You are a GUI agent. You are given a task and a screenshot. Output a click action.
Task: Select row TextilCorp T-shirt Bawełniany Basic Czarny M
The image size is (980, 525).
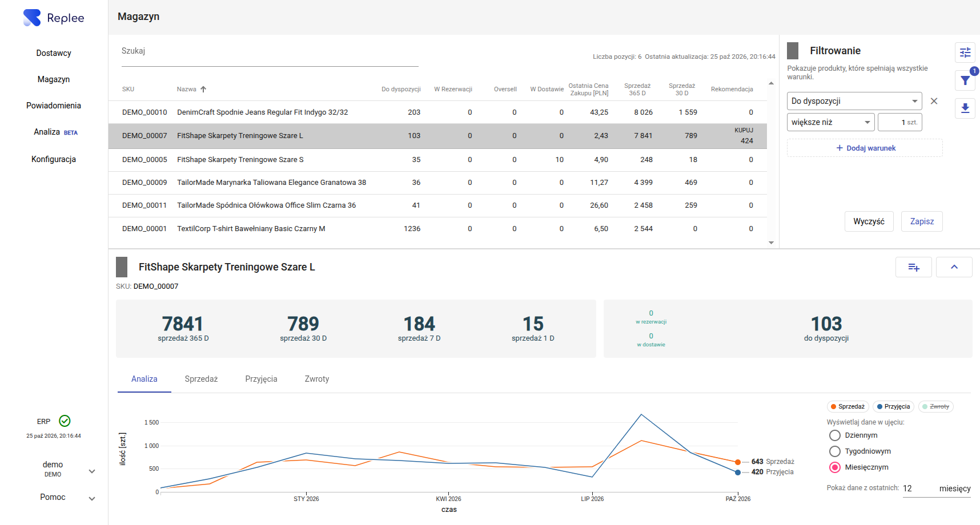[x=437, y=229]
